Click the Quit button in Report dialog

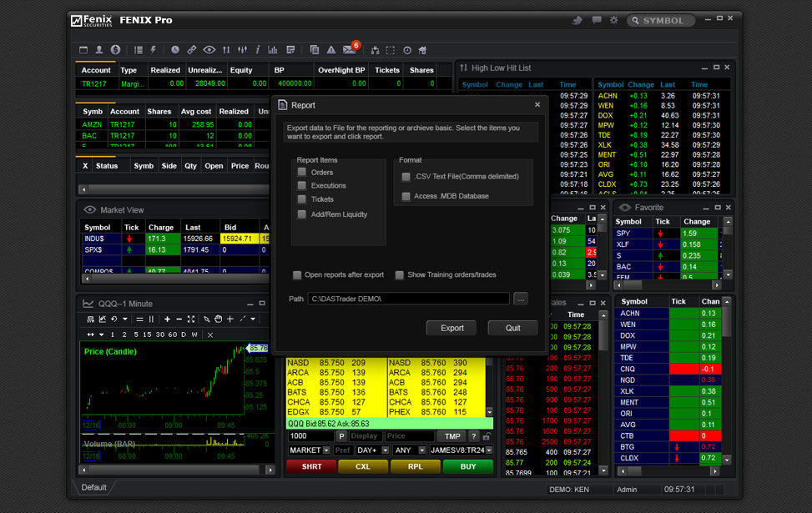[512, 328]
